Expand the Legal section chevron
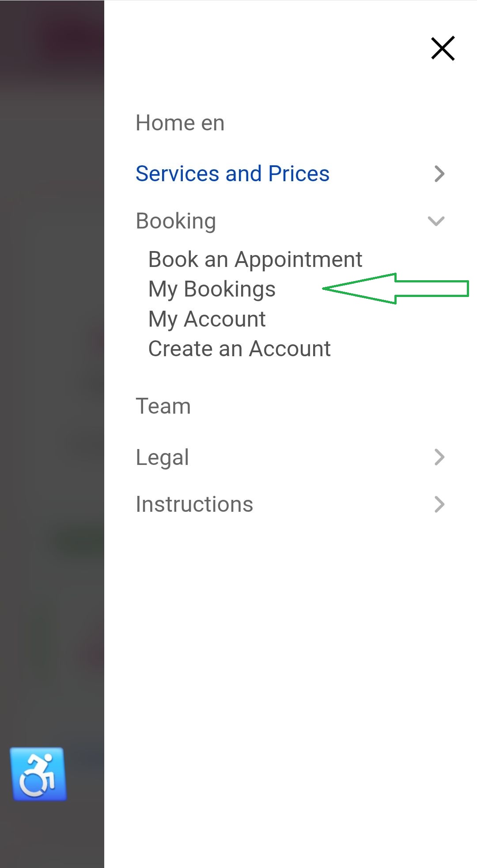477x868 pixels. tap(439, 457)
